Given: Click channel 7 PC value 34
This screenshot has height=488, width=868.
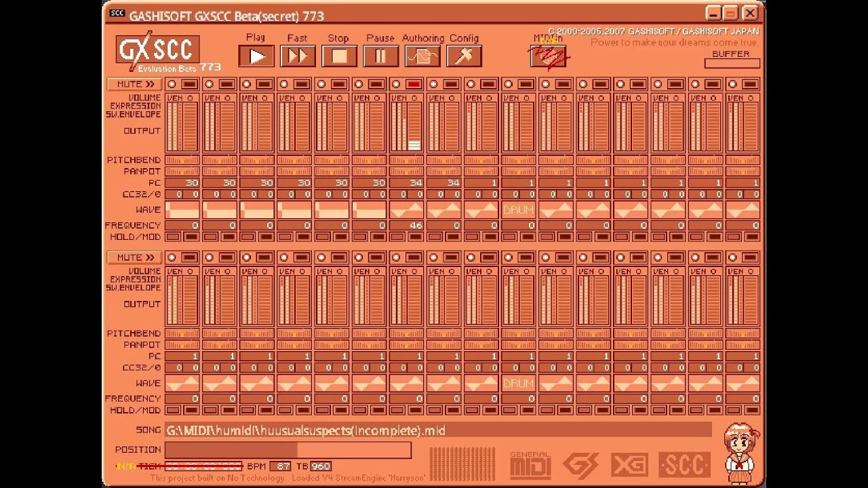Looking at the screenshot, I should (x=407, y=183).
